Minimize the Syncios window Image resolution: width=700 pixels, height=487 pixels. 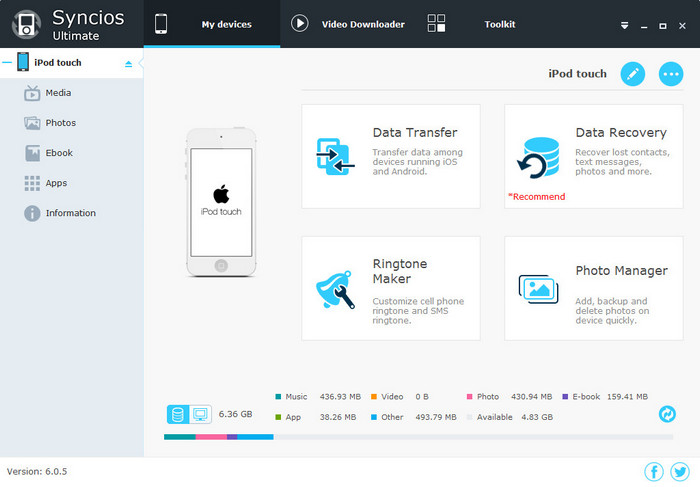(x=644, y=26)
